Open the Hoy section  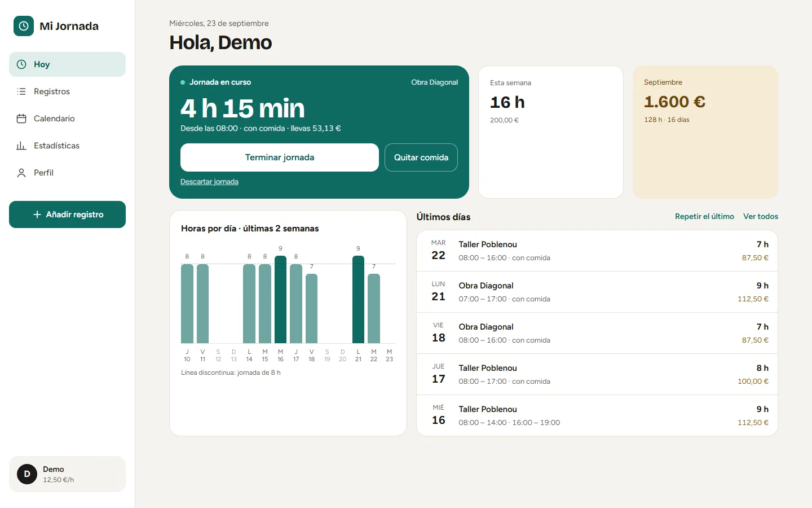(x=67, y=64)
